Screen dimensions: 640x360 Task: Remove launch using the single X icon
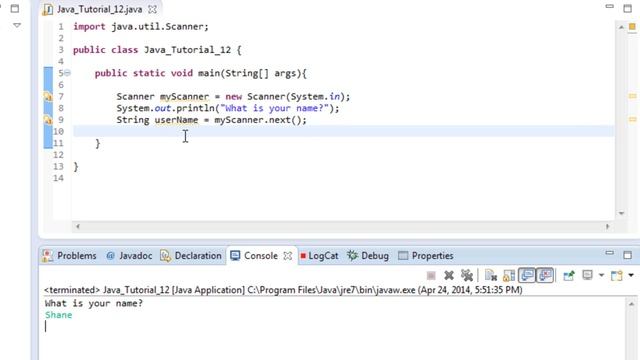click(449, 276)
